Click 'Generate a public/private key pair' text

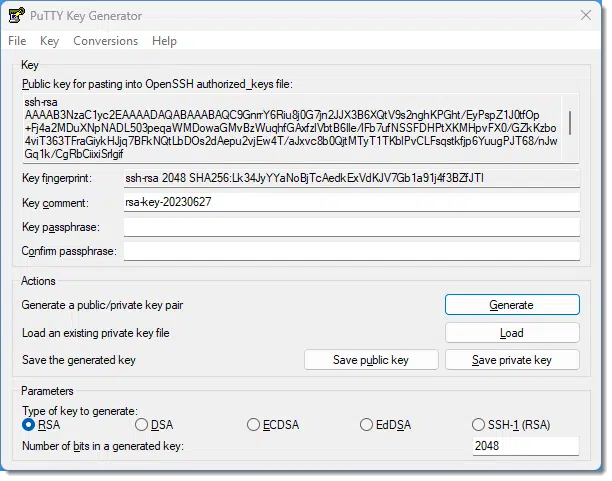click(102, 305)
